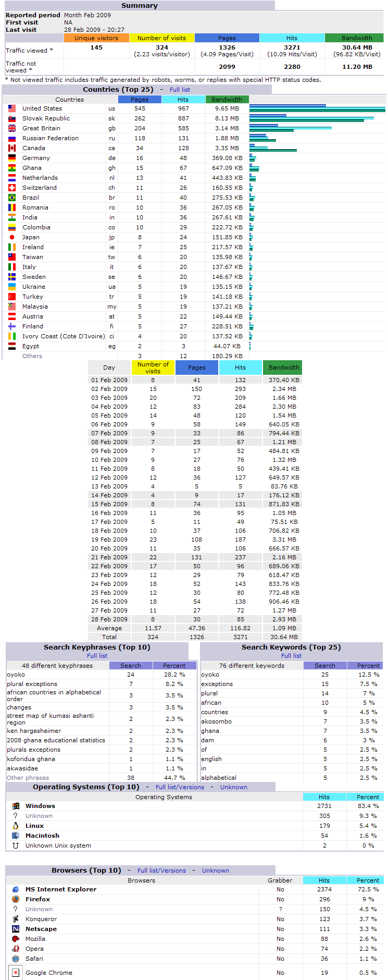Viewport: 388px width, 980px height.
Task: Click the Switzerland flag icon
Action: coord(12,188)
